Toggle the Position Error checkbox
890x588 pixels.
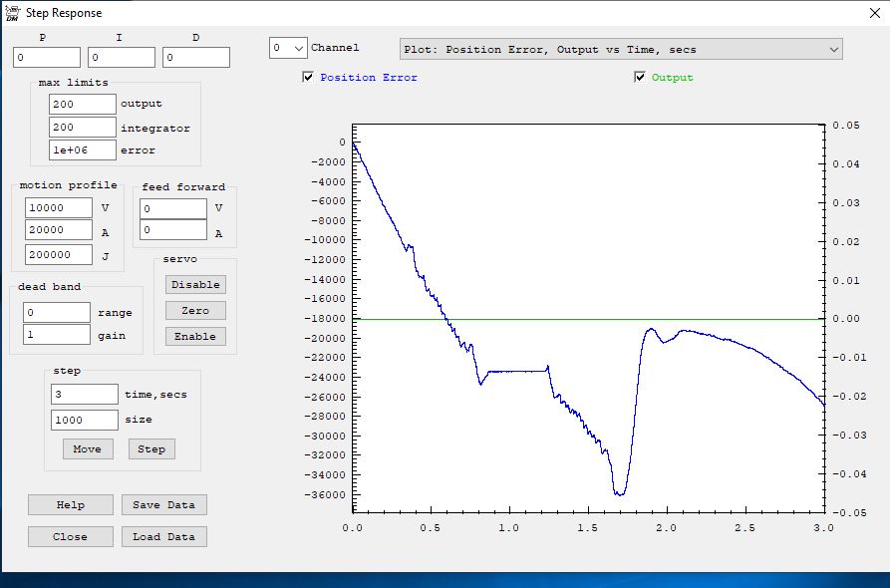coord(308,78)
